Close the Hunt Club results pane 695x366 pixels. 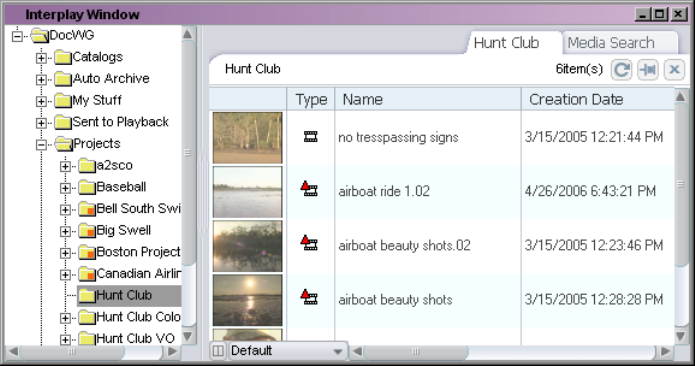tap(674, 70)
